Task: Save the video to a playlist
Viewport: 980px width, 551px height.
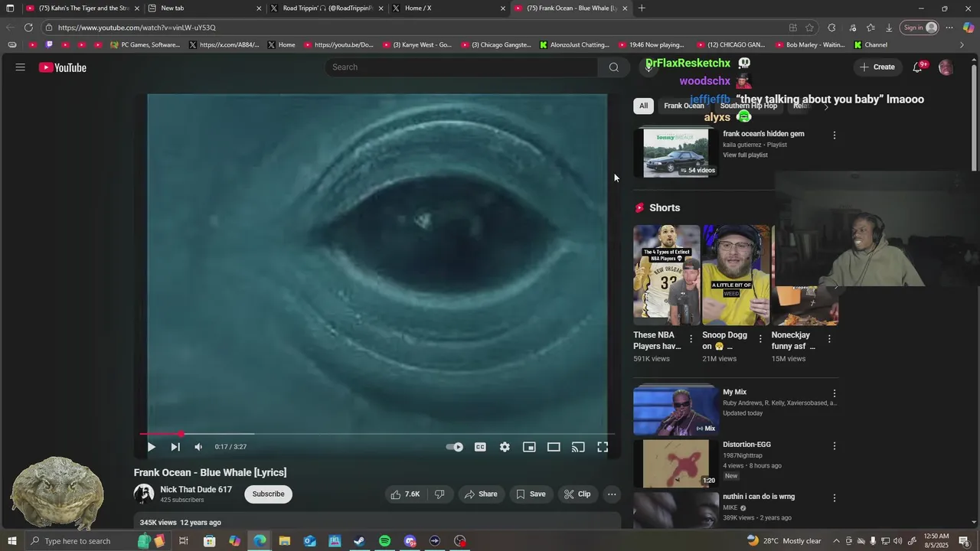Action: pos(531,494)
